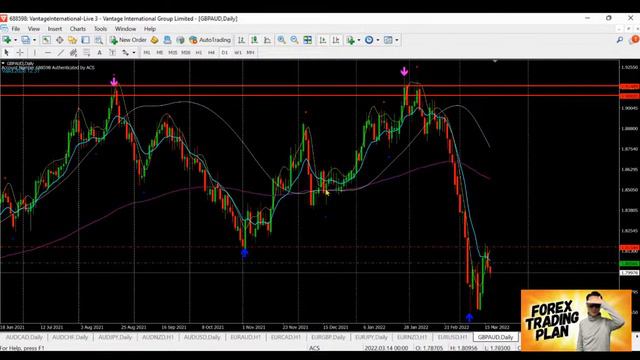
Task: Expand the periodicity dropdown arrow
Action: point(378,40)
